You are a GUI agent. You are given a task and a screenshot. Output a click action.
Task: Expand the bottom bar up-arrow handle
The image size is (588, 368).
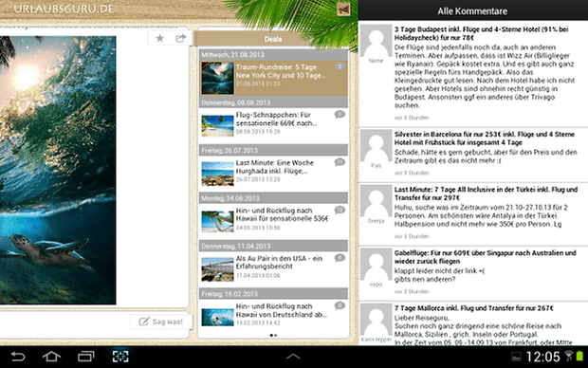293,357
